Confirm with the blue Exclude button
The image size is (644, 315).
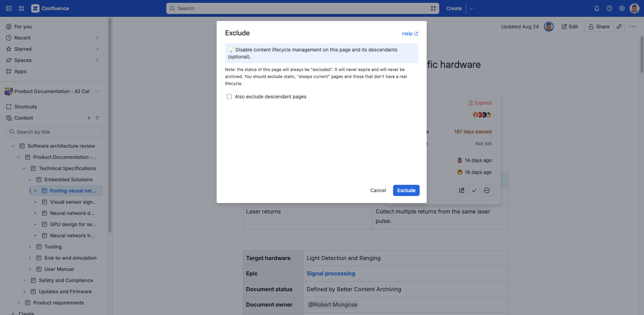(406, 190)
